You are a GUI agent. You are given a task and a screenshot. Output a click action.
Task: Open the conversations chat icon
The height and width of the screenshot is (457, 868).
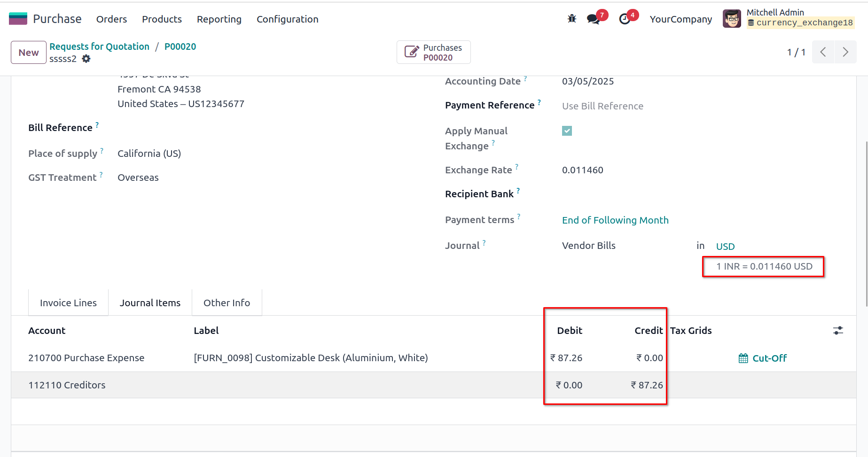[593, 19]
